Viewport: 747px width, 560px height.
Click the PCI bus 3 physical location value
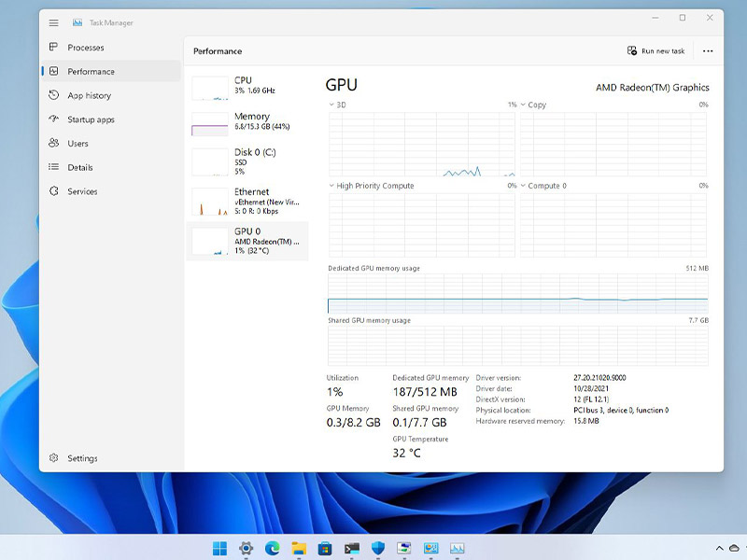pyautogui.click(x=621, y=410)
